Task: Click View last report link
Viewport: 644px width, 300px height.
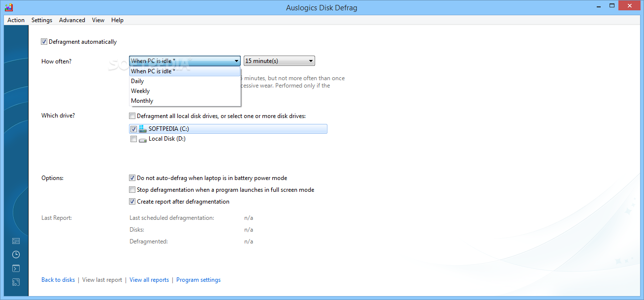Action: (x=102, y=280)
